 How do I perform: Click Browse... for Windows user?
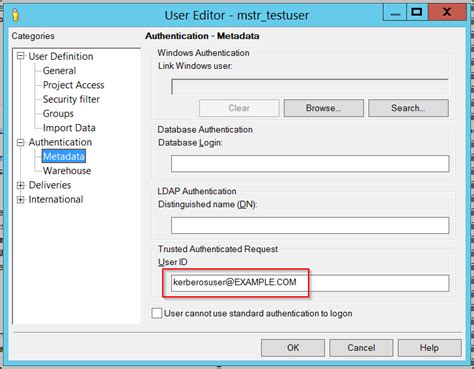(324, 108)
